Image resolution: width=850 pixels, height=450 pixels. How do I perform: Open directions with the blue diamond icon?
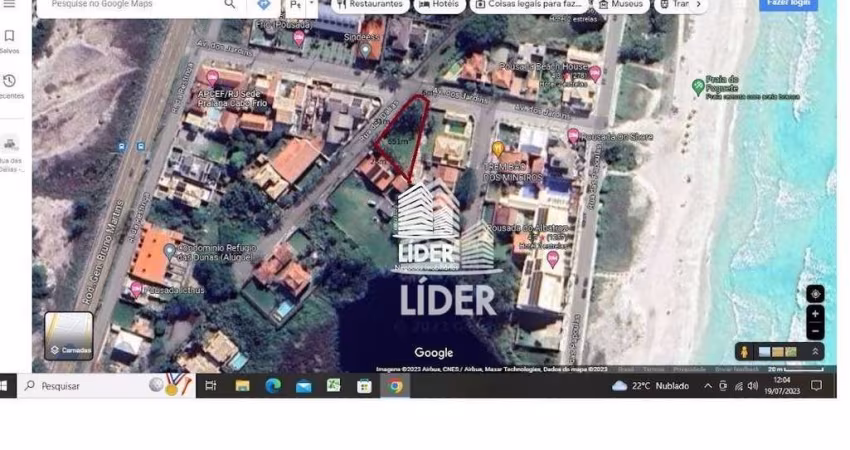263,4
